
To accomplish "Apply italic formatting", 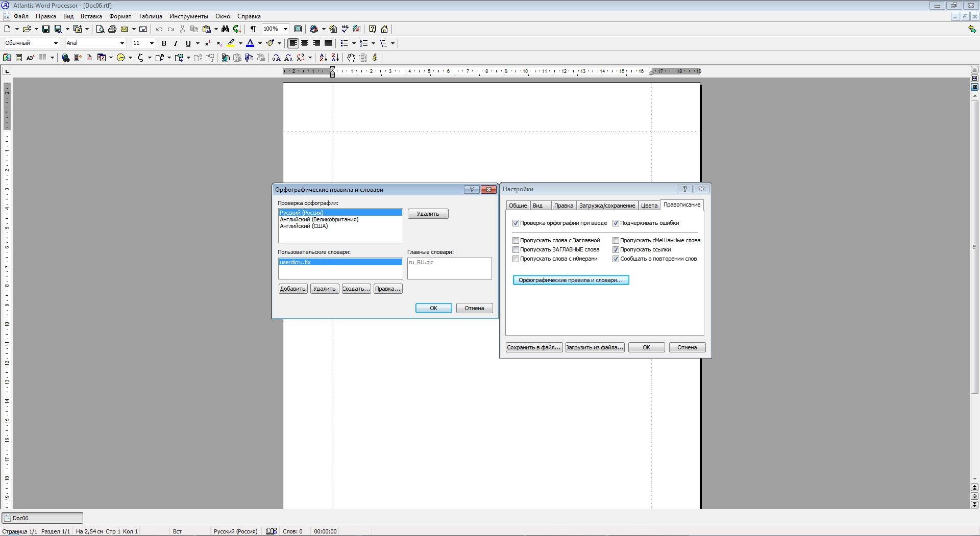I will coord(176,43).
